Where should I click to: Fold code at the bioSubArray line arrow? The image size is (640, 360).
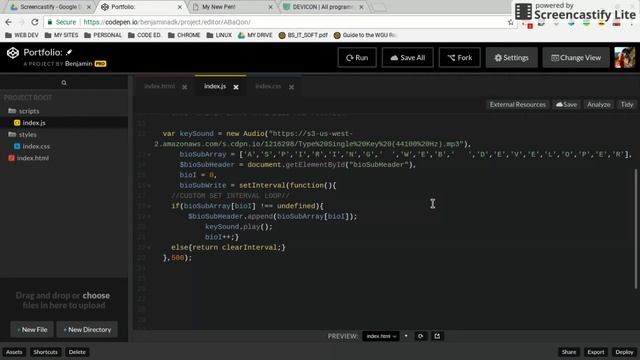tap(149, 155)
